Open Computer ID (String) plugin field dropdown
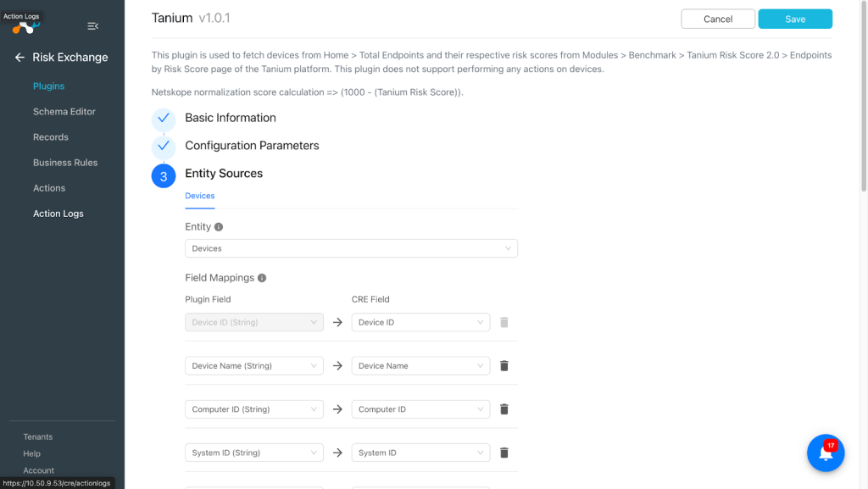This screenshot has height=489, width=868. pos(254,409)
